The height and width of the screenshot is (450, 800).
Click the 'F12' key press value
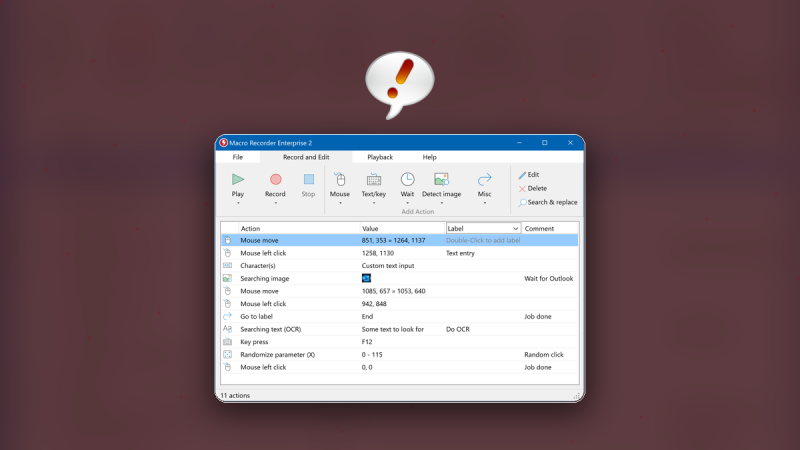point(367,342)
